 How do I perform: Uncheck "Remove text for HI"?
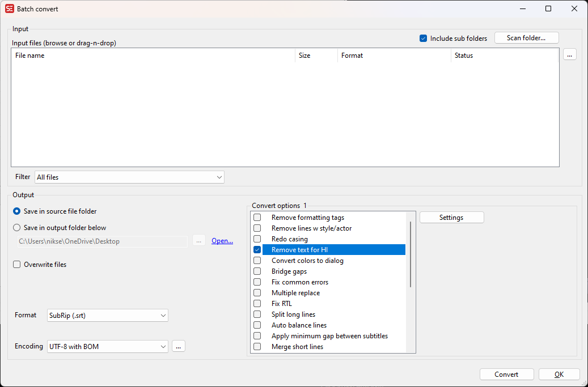point(257,249)
